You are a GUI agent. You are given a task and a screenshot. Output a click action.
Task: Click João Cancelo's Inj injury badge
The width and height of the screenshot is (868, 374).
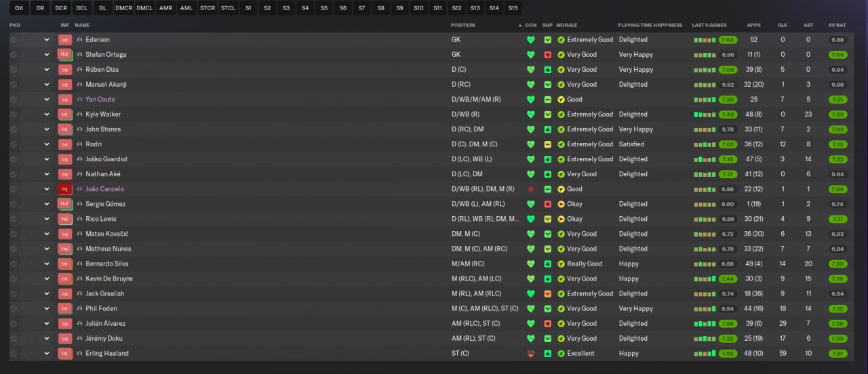coord(65,189)
